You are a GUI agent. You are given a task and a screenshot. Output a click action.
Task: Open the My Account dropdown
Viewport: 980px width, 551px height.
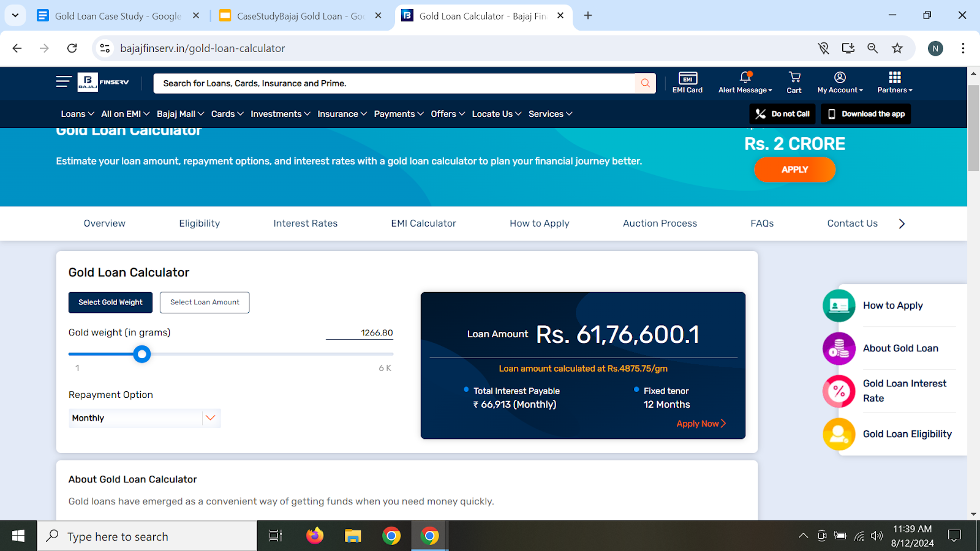click(840, 83)
